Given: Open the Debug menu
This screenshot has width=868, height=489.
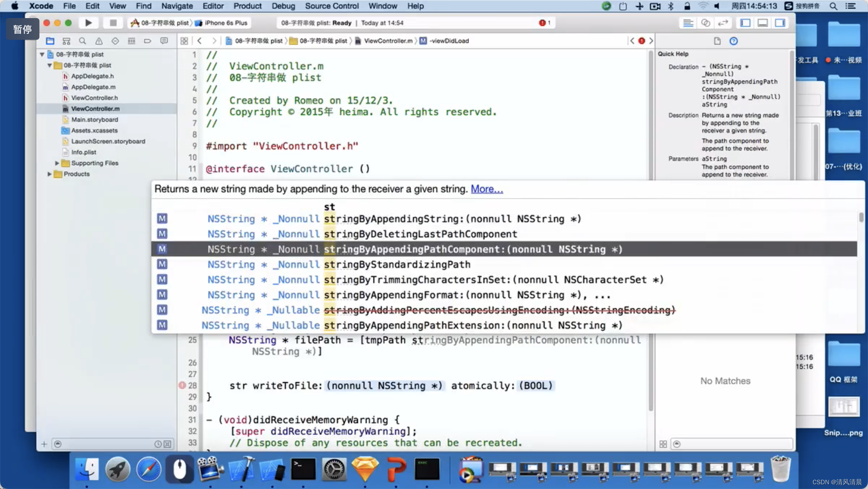Looking at the screenshot, I should pos(283,6).
